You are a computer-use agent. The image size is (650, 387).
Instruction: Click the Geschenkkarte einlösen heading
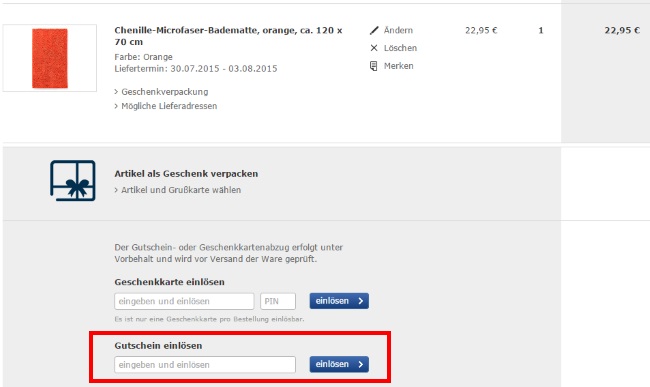(170, 282)
